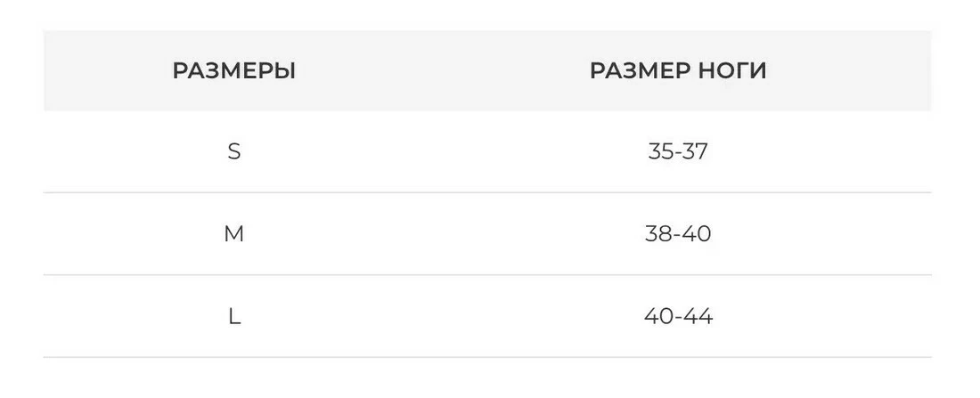The width and height of the screenshot is (980, 398).
Task: Click the number 38 in the M row
Action: click(657, 234)
